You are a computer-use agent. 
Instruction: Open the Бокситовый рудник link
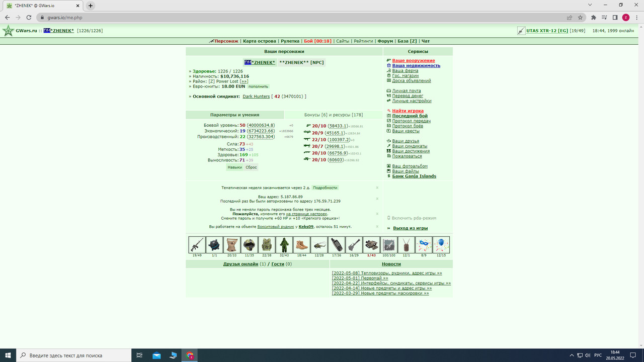276,227
